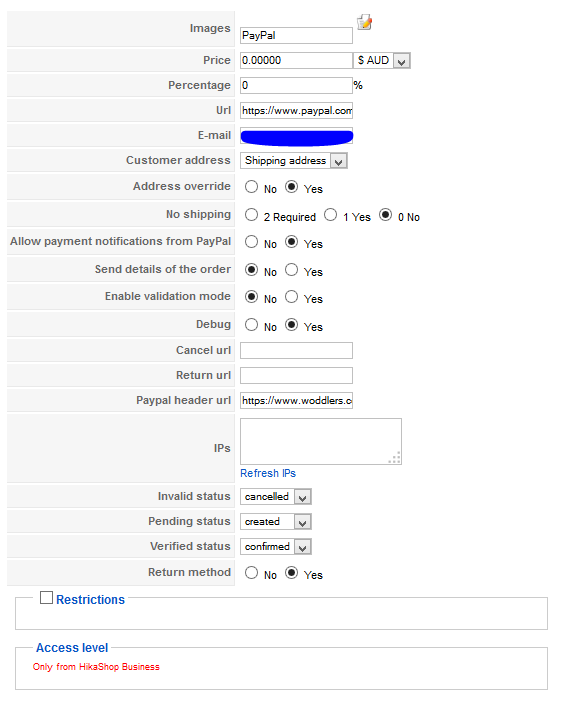The width and height of the screenshot is (561, 703).
Task: Select 1 Yes for No shipping
Action: tap(331, 215)
